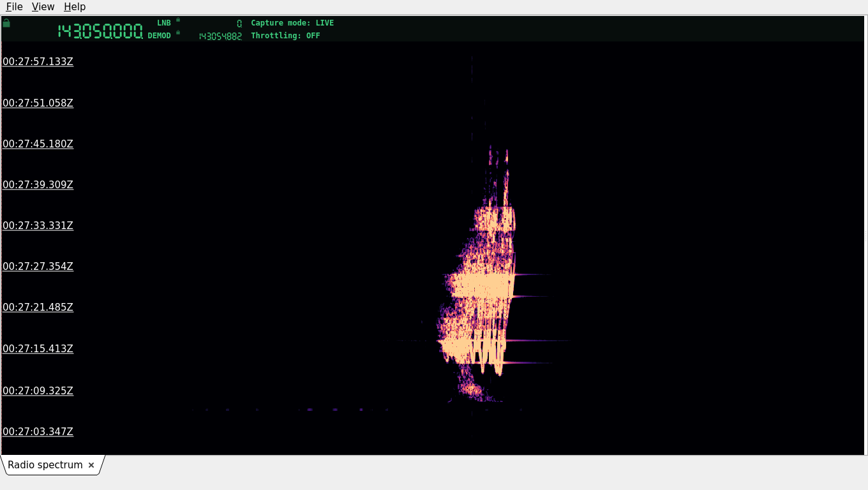The image size is (868, 490).
Task: Click timestamp 00:27:33.331Z
Action: [38, 226]
